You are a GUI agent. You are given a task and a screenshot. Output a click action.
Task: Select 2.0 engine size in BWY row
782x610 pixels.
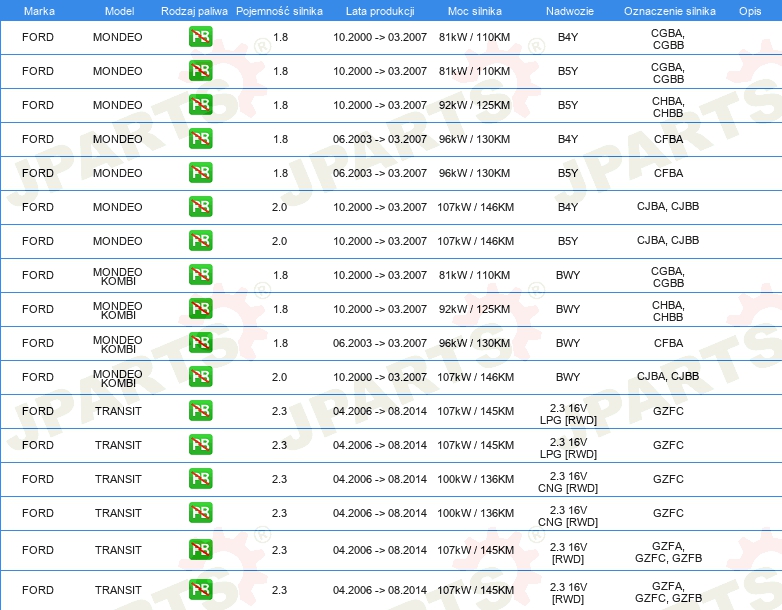(x=279, y=377)
